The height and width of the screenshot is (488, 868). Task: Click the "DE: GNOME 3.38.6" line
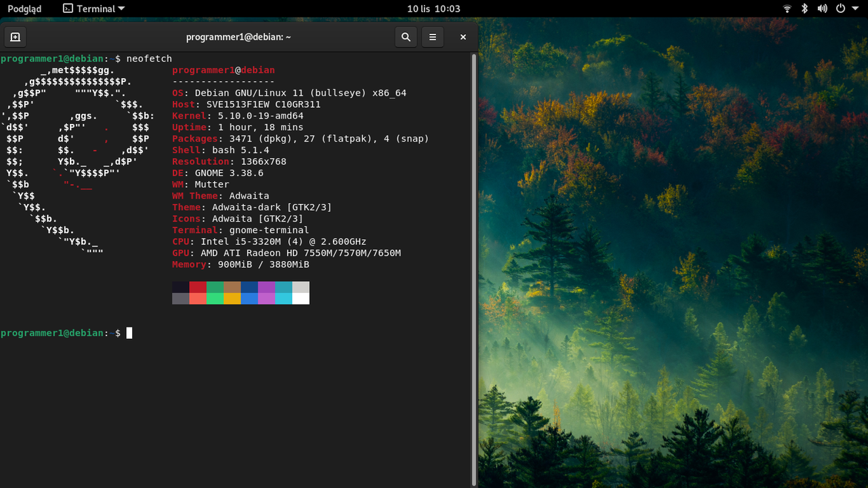pos(218,173)
